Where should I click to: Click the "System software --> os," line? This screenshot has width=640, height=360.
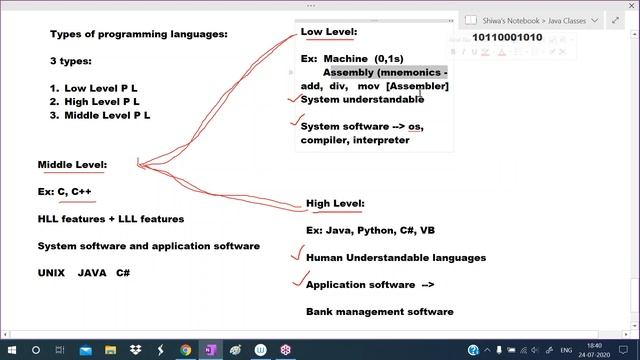point(362,127)
